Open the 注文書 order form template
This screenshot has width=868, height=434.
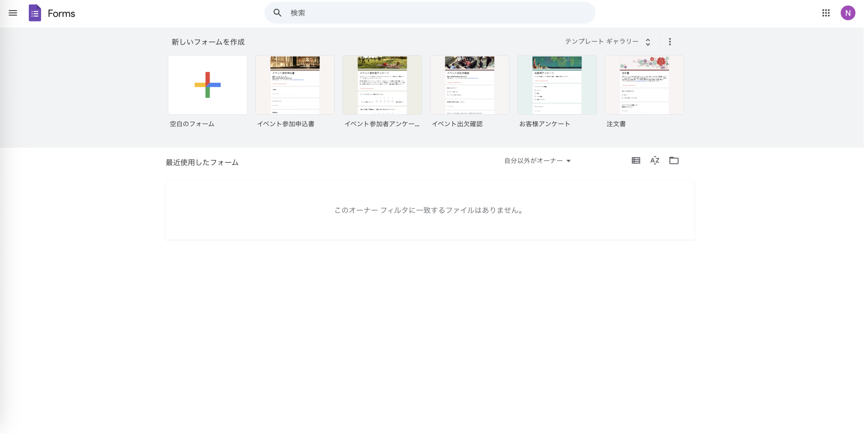(x=644, y=85)
